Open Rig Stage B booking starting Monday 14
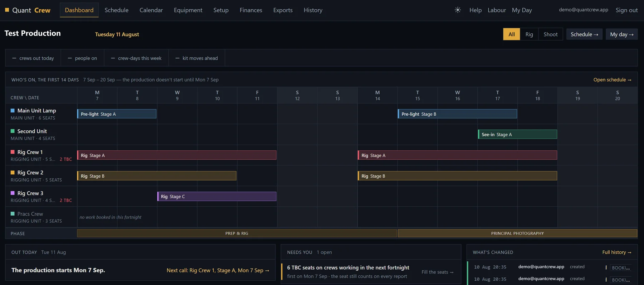644x285 pixels. coord(458,176)
